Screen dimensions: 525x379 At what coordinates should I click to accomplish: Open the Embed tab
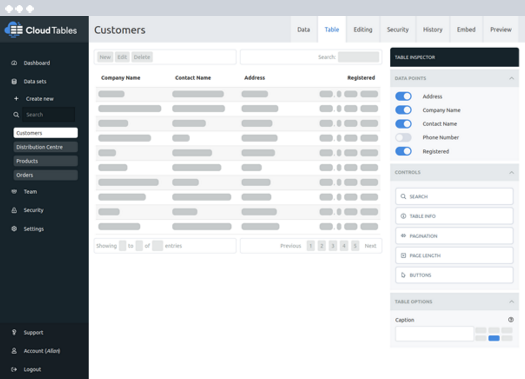466,29
